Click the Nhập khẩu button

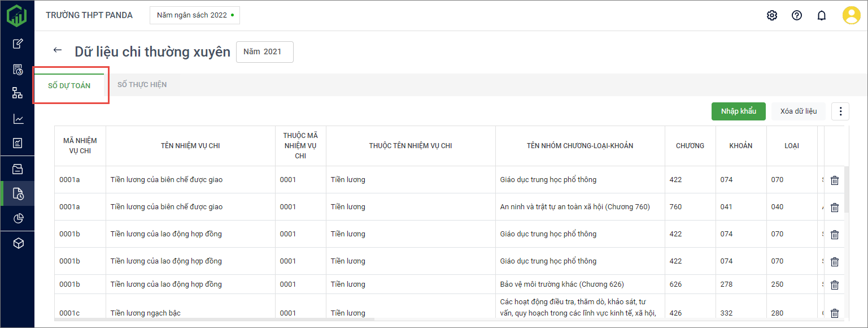(738, 111)
